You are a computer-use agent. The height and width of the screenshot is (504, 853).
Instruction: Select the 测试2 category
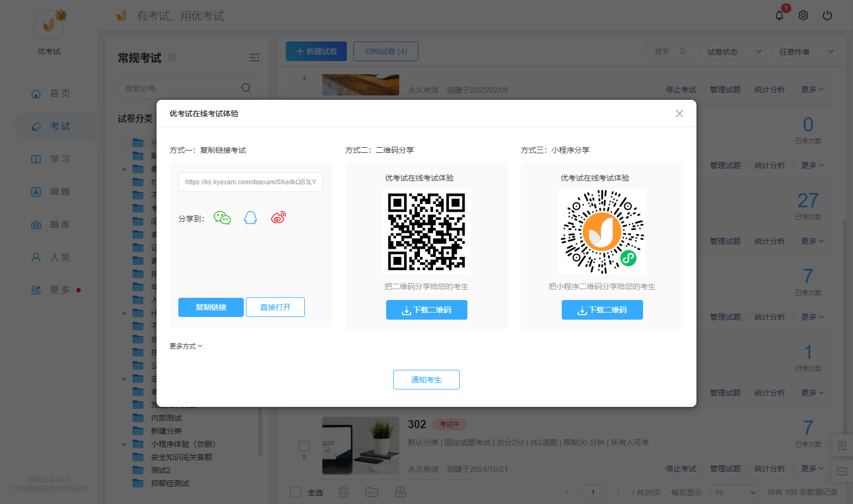tap(161, 470)
